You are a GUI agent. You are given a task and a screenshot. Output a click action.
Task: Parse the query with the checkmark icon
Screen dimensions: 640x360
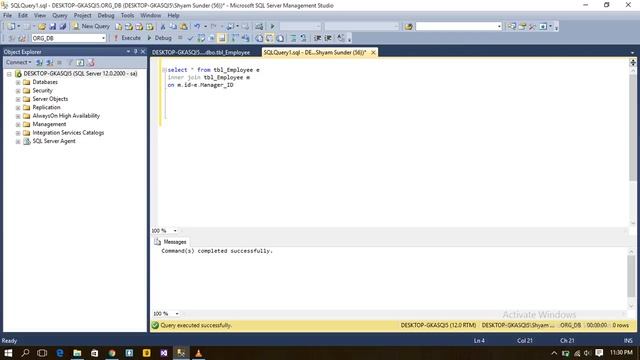click(190, 38)
